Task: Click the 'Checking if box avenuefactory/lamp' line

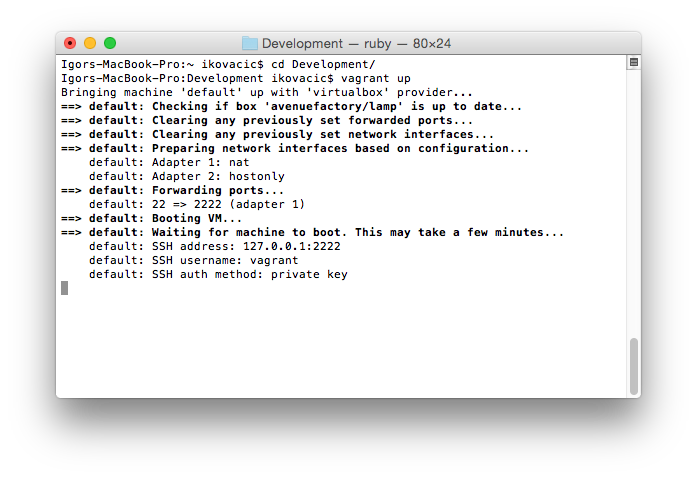Action: [x=305, y=106]
